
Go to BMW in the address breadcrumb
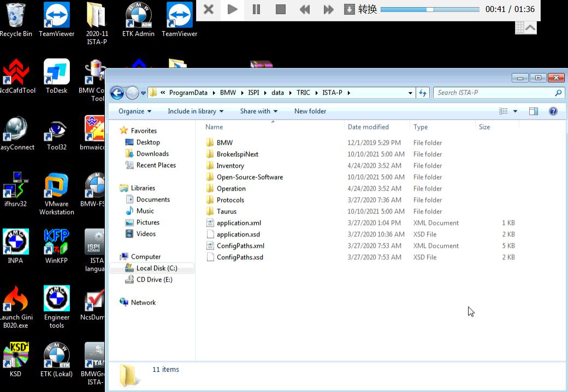(x=228, y=93)
